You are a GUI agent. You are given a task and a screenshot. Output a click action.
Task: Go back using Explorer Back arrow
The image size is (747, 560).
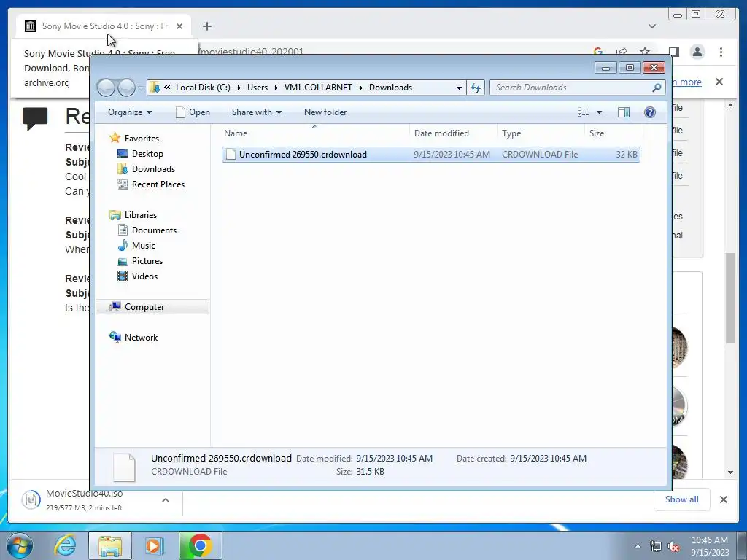click(x=106, y=87)
